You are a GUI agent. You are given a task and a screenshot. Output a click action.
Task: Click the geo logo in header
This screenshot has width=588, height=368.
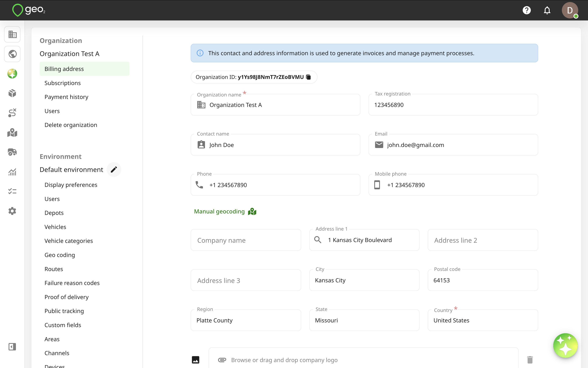pyautogui.click(x=29, y=10)
